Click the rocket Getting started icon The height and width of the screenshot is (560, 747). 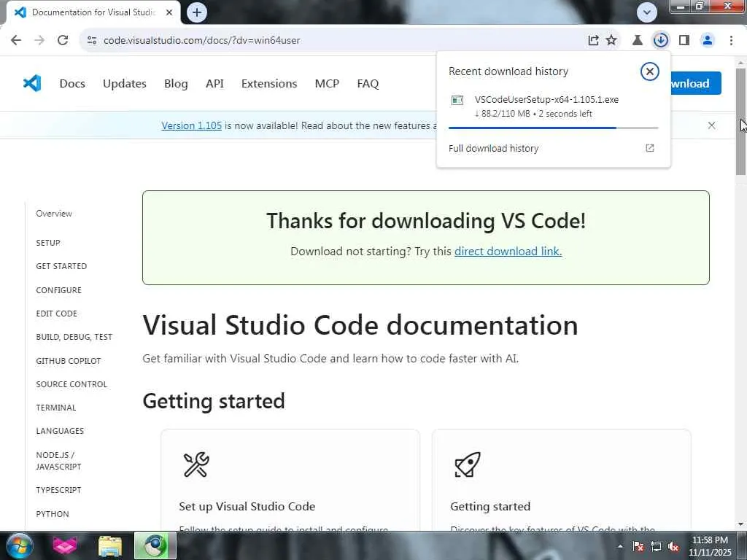point(468,464)
